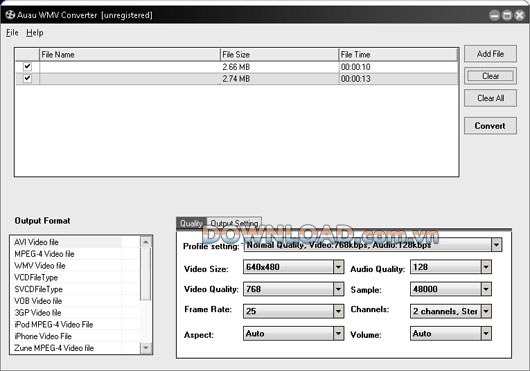Image resolution: width=530 pixels, height=371 pixels.
Task: Select VCDFileType output format
Action: click(75, 277)
